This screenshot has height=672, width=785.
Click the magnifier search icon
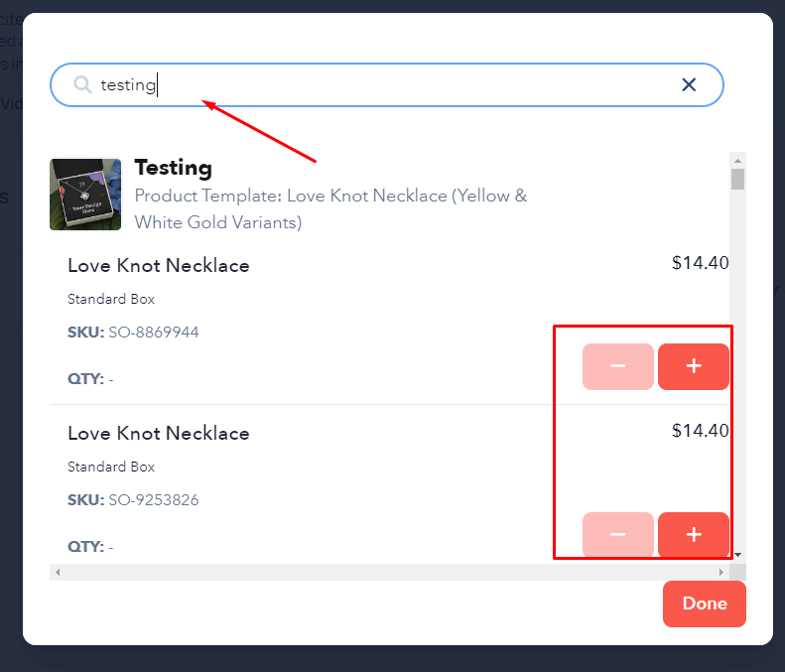(x=82, y=84)
